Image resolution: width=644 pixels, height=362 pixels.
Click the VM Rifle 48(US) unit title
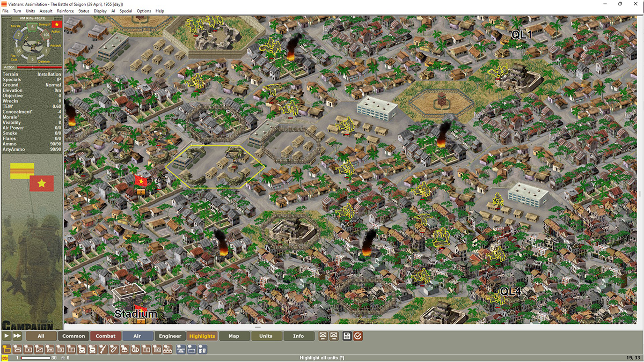tap(32, 18)
